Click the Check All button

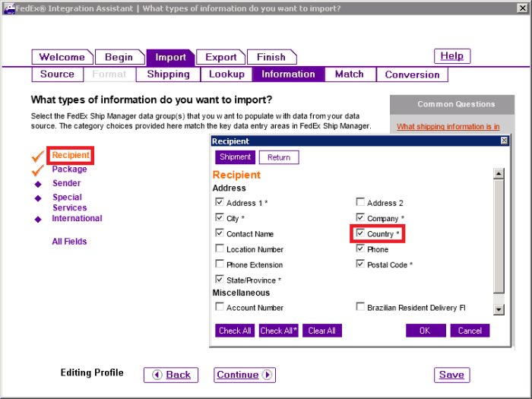point(235,331)
